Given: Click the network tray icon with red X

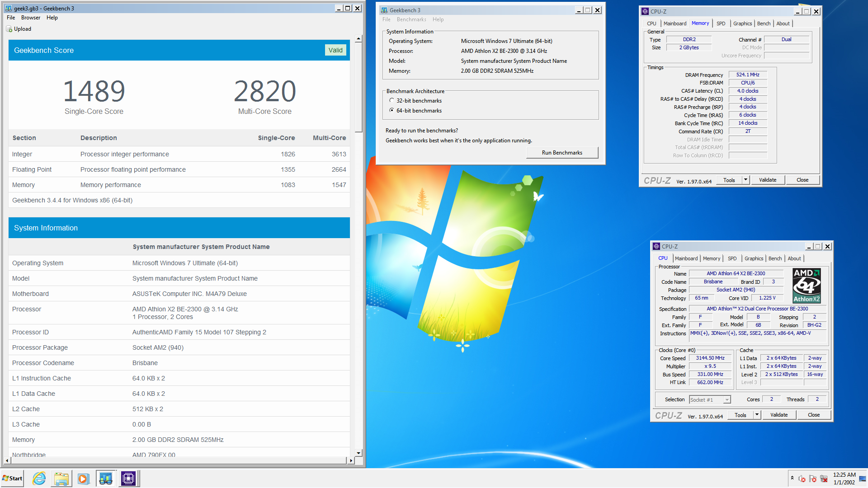Looking at the screenshot, I should pos(824,479).
